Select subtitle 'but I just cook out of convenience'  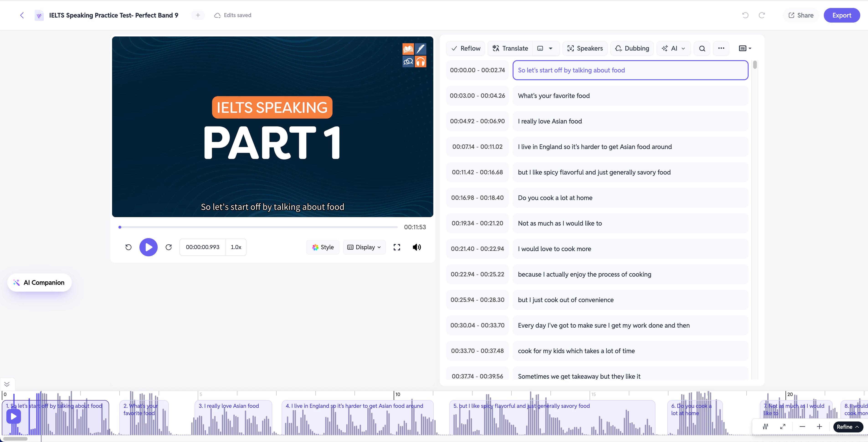pos(630,300)
